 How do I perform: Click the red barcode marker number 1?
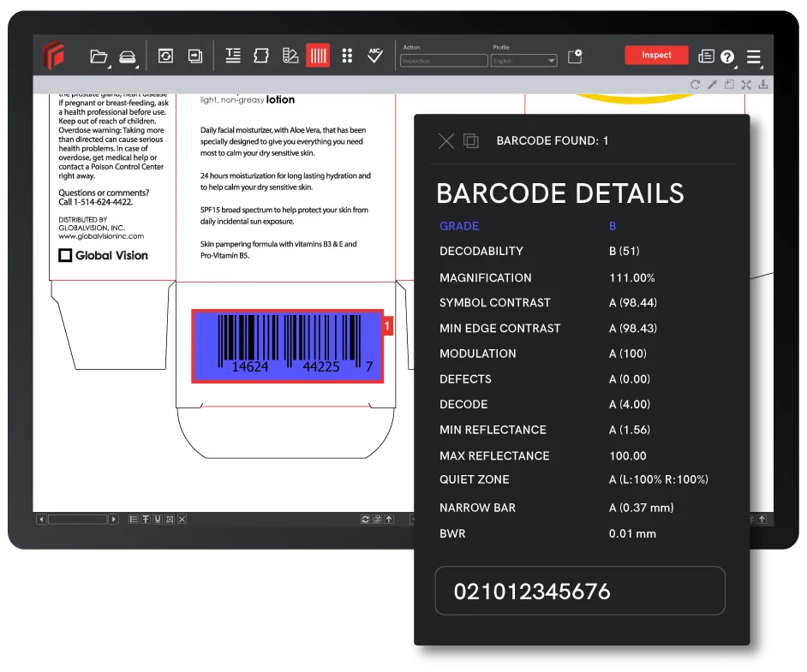[387, 325]
